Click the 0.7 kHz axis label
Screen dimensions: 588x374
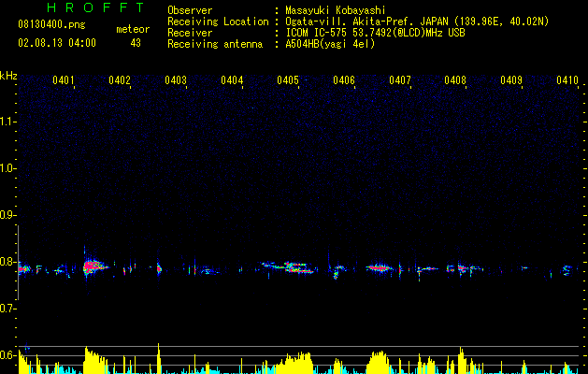(x=7, y=309)
